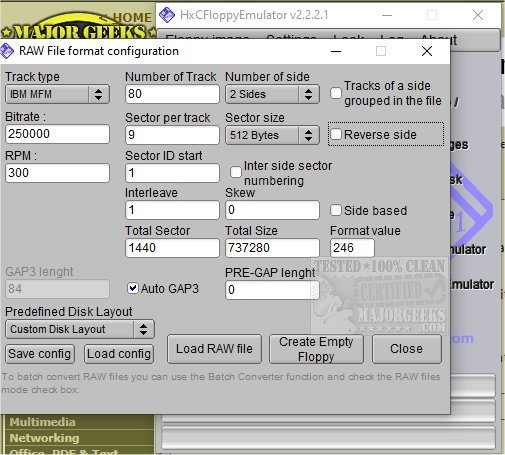Uncheck the Auto GAP3 checkbox

point(133,288)
